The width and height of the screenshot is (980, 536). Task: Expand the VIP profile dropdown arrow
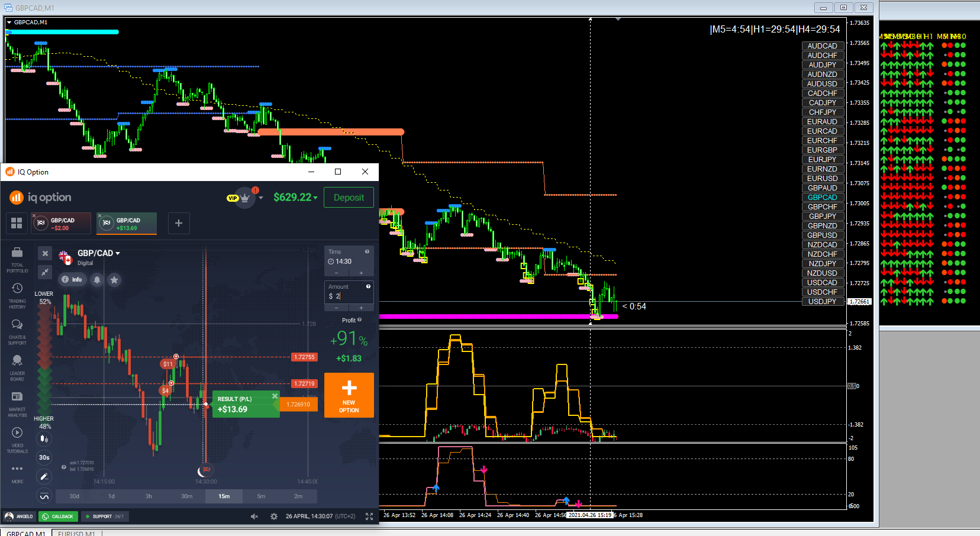point(260,198)
